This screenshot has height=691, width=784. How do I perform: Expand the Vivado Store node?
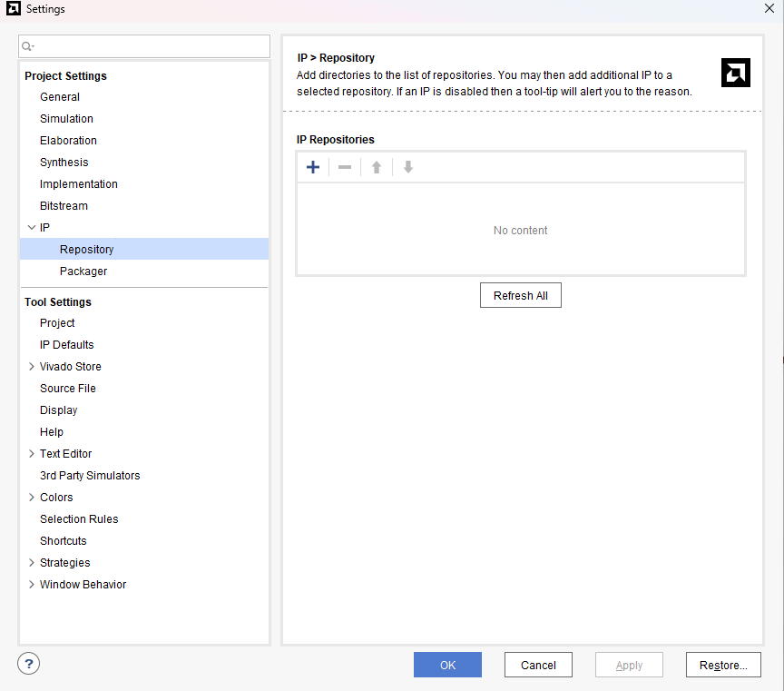tap(32, 367)
